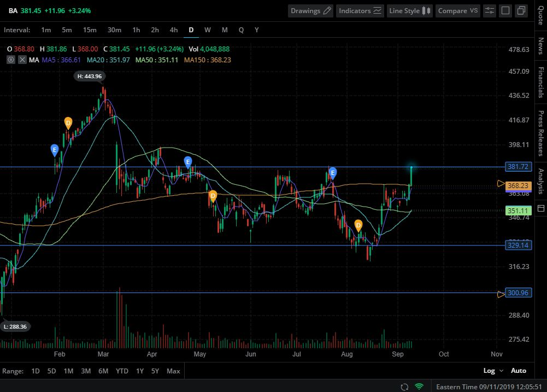Select the quarterly Q interval
The height and width of the screenshot is (392, 547).
pos(241,30)
